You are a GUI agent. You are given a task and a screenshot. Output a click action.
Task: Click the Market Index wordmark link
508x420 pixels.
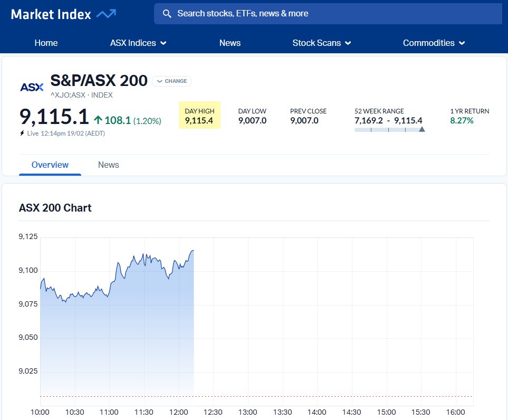51,14
